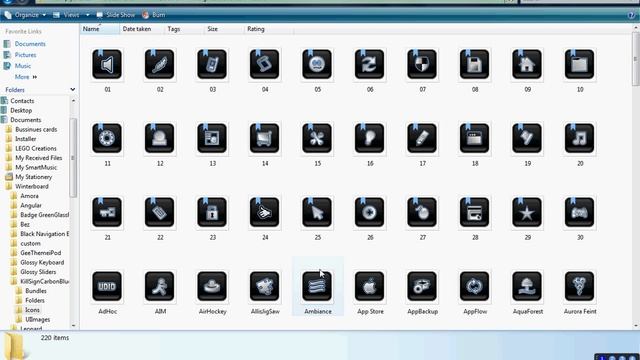The image size is (640, 360).
Task: Select the AdHoc UDID icon file
Action: click(x=107, y=287)
